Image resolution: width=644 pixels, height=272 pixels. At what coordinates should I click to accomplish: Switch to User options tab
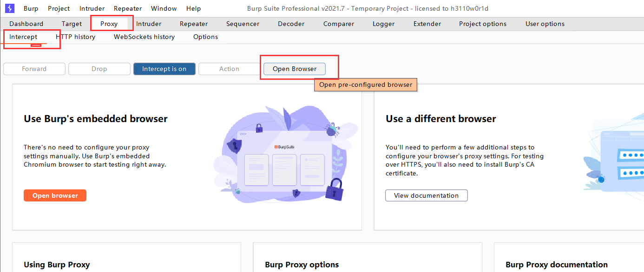(x=545, y=24)
